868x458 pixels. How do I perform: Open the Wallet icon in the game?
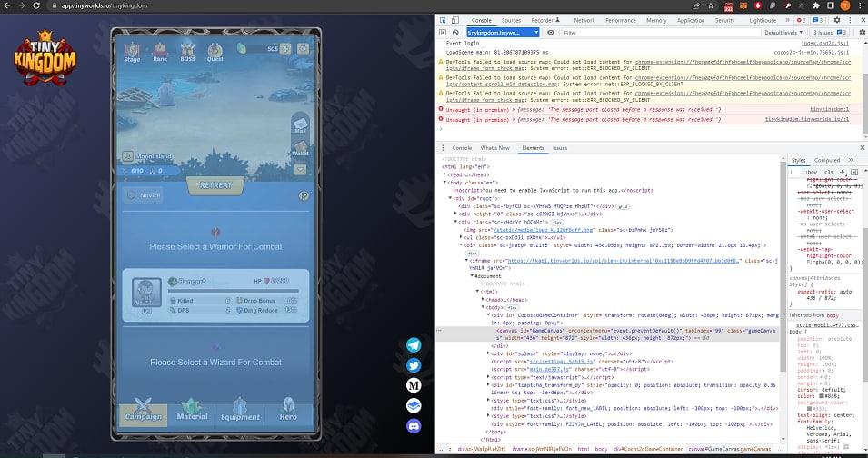point(300,147)
